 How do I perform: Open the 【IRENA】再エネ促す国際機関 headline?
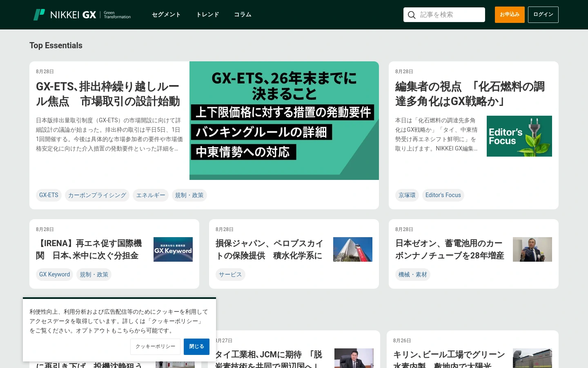coord(89,249)
